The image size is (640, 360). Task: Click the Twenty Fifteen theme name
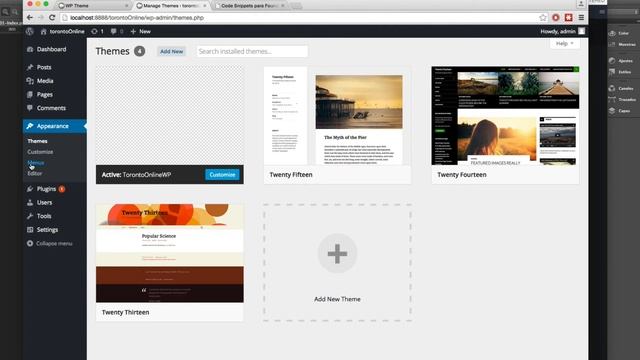(x=291, y=175)
